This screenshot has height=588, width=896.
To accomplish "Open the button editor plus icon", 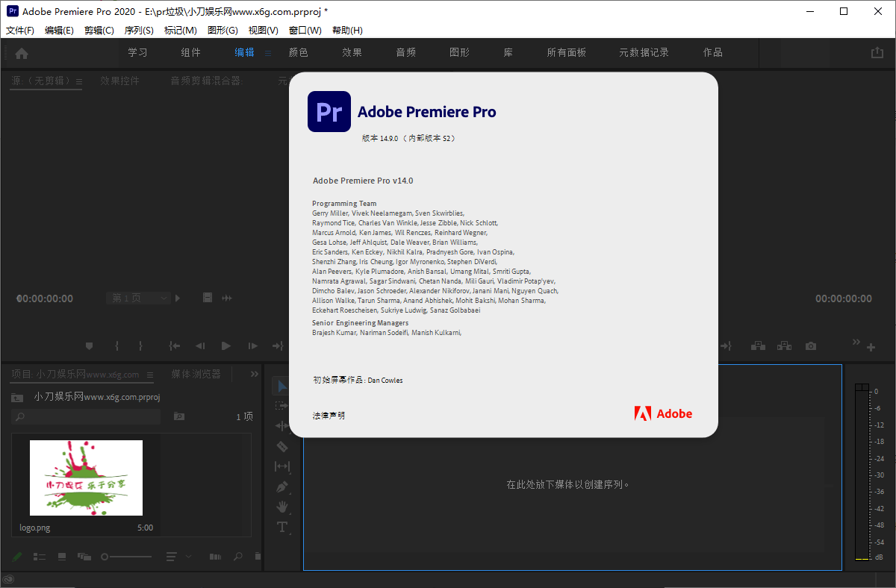I will [x=871, y=347].
